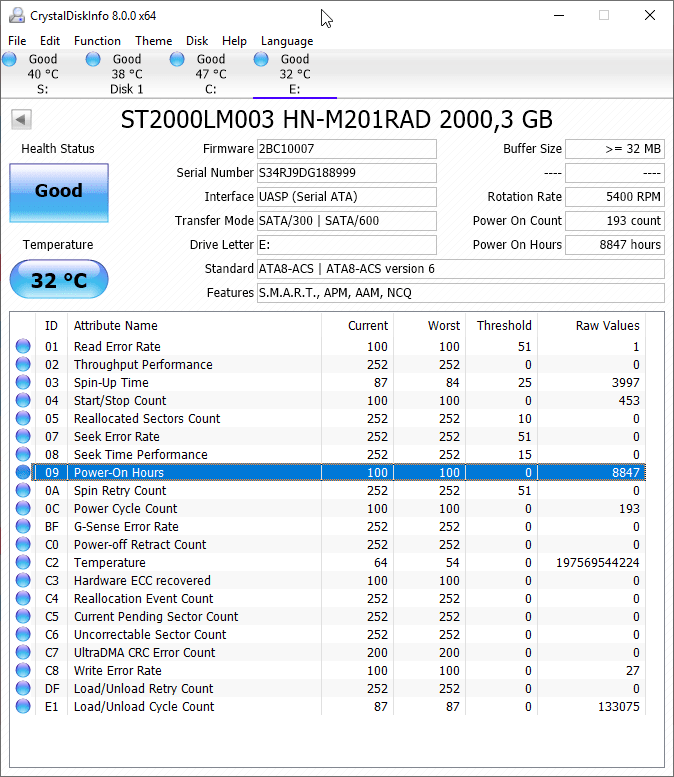Screen dimensions: 674x777
Task: Click the Standard field ATA8-ACS
Action: click(x=461, y=269)
